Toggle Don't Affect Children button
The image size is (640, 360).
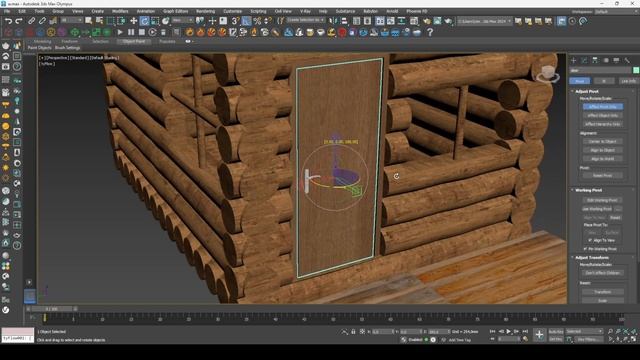pos(603,273)
